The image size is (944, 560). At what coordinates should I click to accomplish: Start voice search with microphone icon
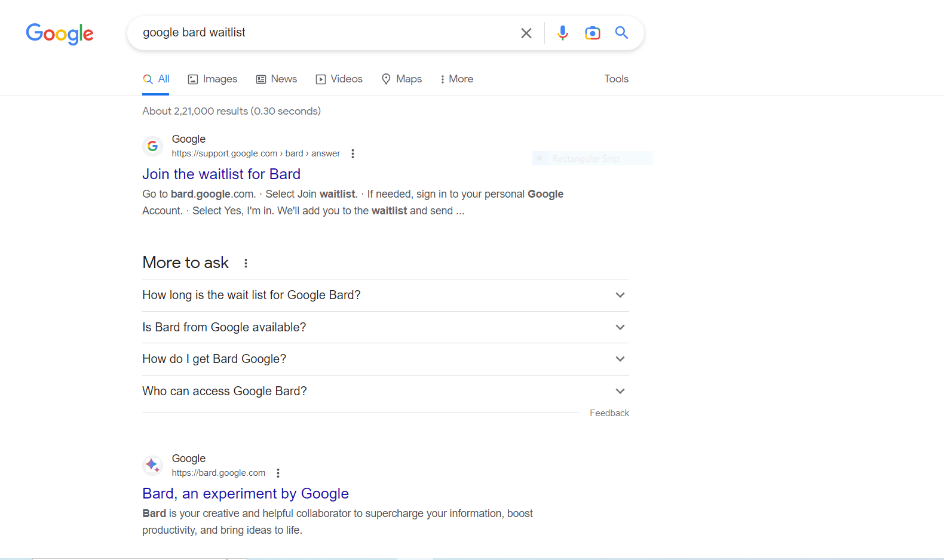pyautogui.click(x=562, y=33)
